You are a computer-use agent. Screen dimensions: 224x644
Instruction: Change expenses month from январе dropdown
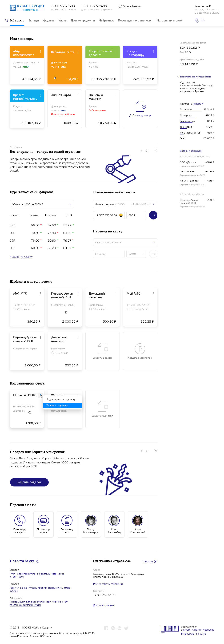tap(198, 104)
